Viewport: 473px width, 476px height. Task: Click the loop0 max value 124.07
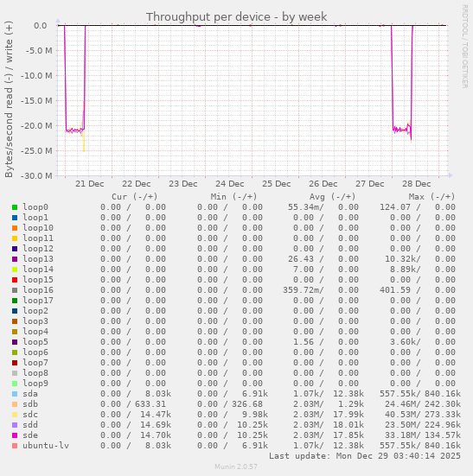[x=395, y=207]
